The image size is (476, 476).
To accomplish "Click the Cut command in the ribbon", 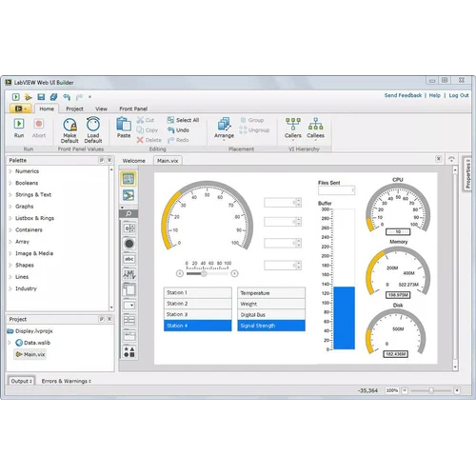I will [x=146, y=120].
